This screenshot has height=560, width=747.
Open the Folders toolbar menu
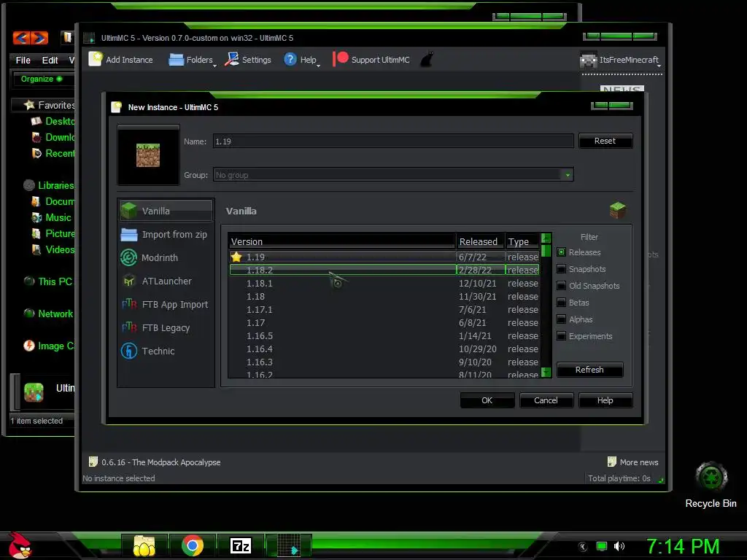pos(192,60)
